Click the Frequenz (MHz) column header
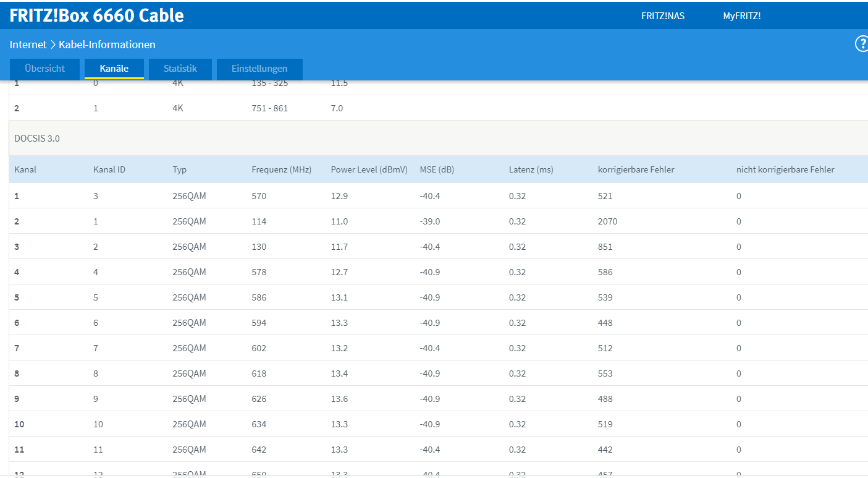The image size is (868, 478). (x=282, y=169)
